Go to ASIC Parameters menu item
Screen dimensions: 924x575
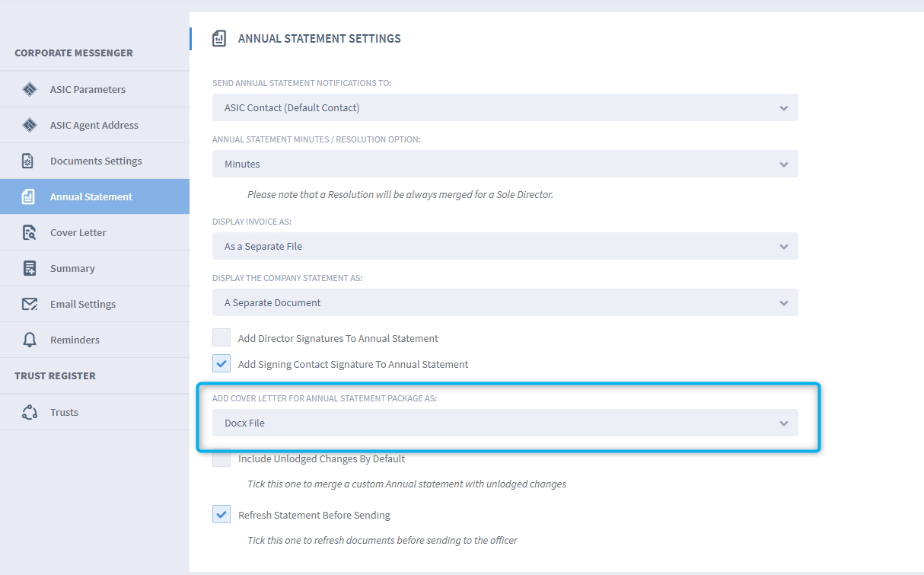(x=94, y=89)
